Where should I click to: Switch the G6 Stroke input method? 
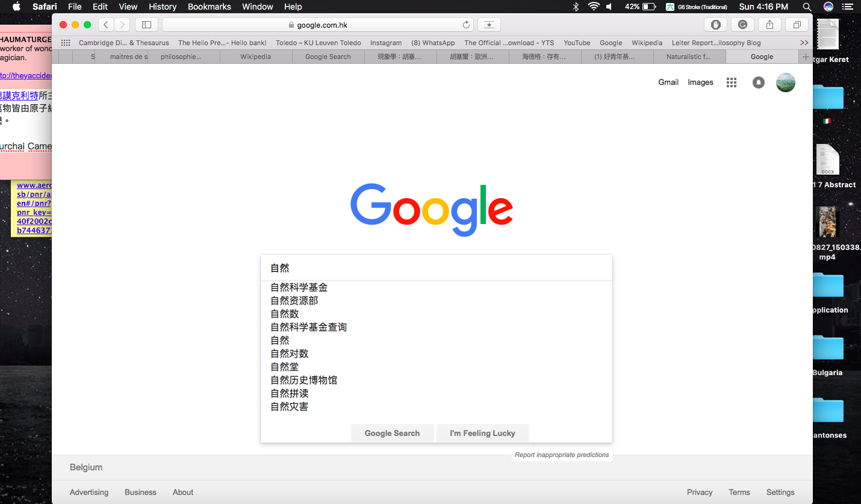696,7
